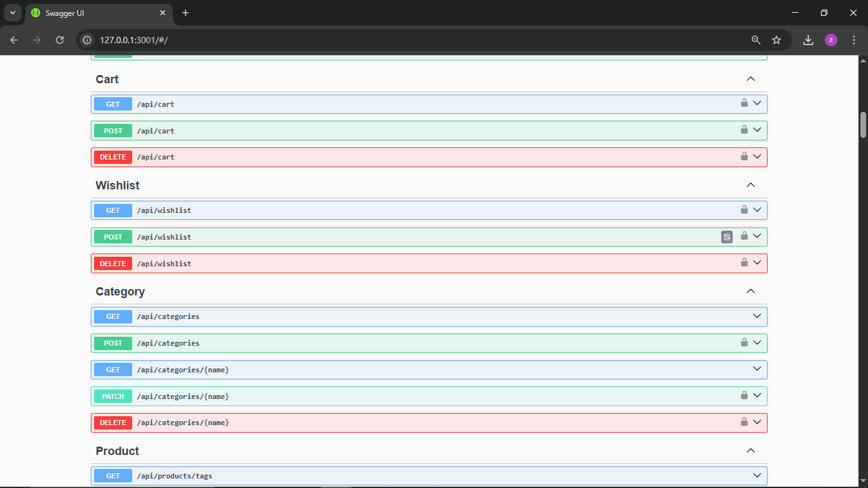Image resolution: width=868 pixels, height=488 pixels.
Task: Open the zoom magnifier in address bar
Action: pos(756,40)
